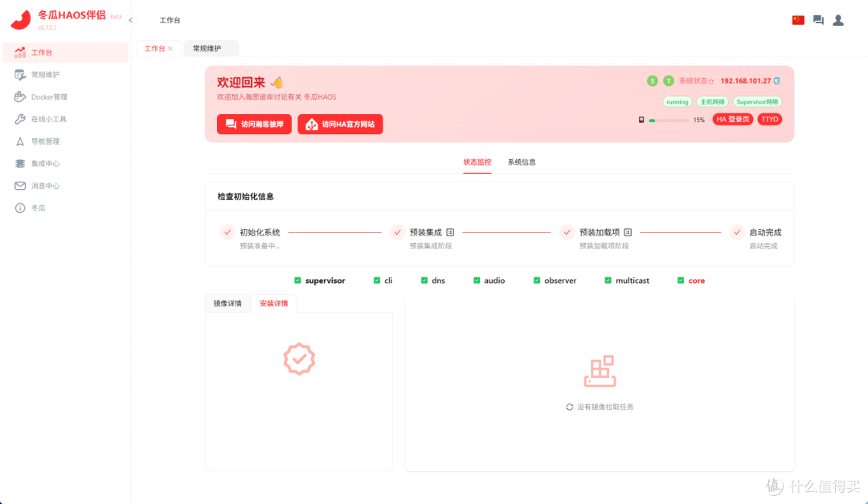This screenshot has width=868, height=504.
Task: Select the 状态监控 tab
Action: pyautogui.click(x=477, y=162)
